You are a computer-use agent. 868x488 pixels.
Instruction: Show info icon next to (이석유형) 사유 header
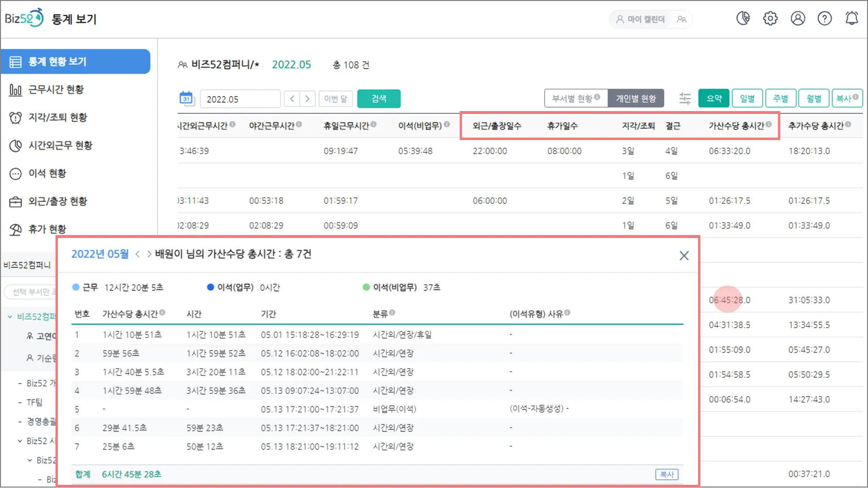point(567,313)
